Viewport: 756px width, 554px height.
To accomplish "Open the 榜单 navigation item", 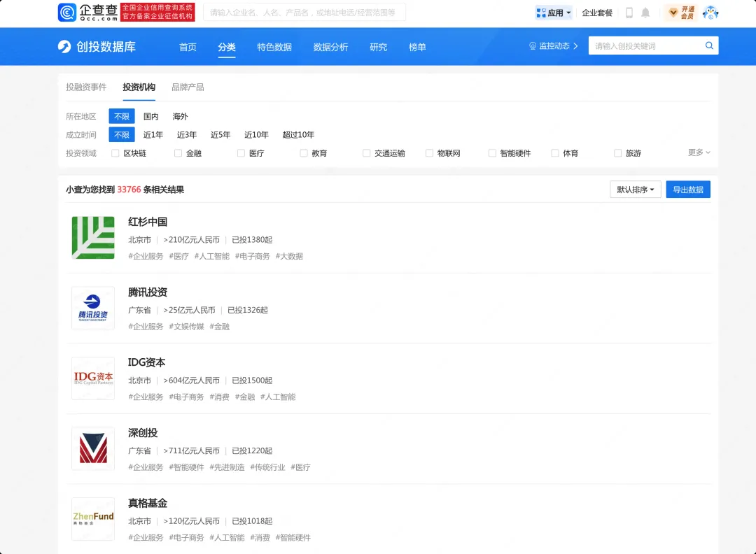I will point(417,47).
